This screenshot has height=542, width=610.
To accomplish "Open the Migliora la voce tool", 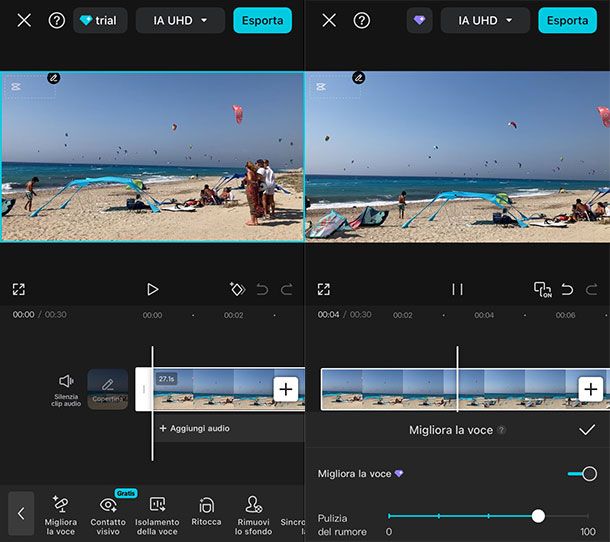I will (x=60, y=513).
